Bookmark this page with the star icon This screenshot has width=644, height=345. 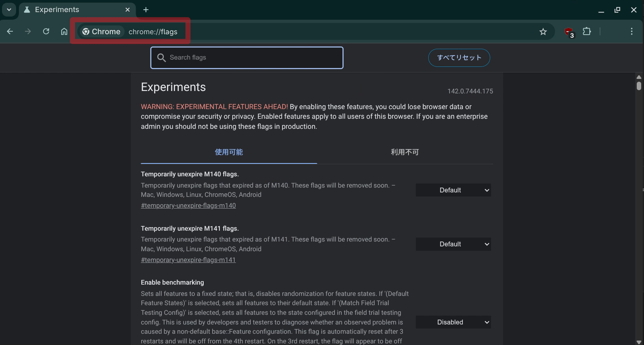(x=543, y=31)
